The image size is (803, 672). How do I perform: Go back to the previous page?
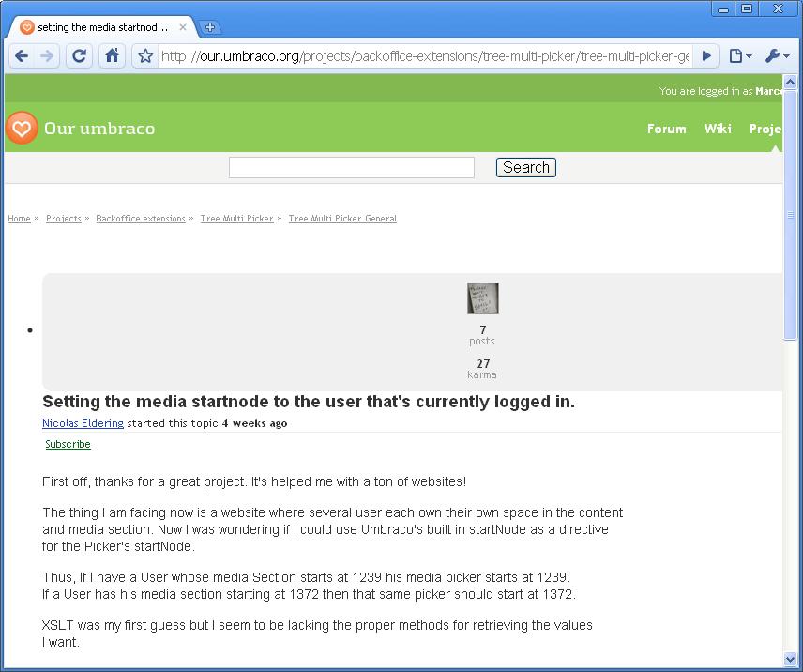click(22, 55)
